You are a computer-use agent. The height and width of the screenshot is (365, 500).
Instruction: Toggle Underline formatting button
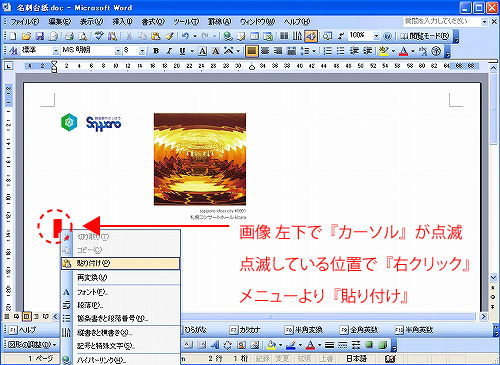[182, 51]
